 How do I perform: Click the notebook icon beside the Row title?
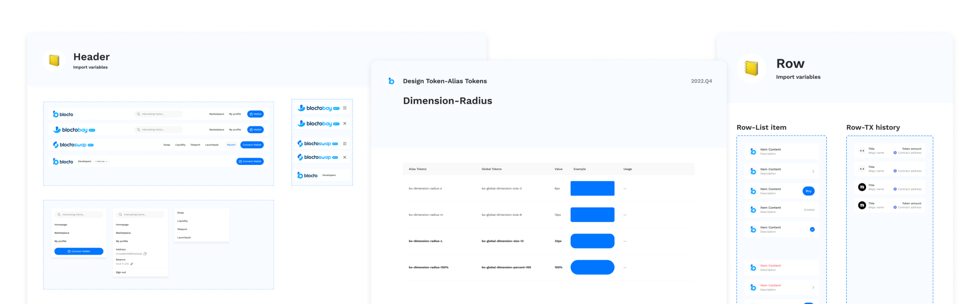[751, 68]
